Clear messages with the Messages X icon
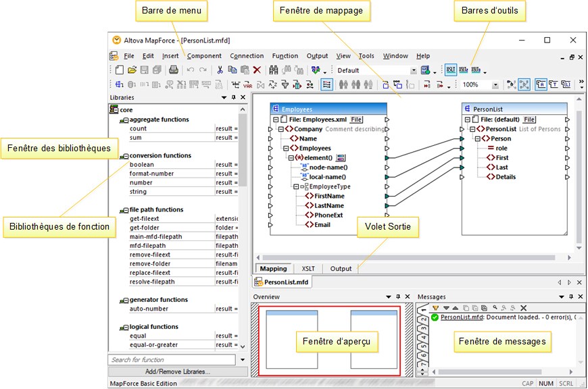 pos(523,308)
